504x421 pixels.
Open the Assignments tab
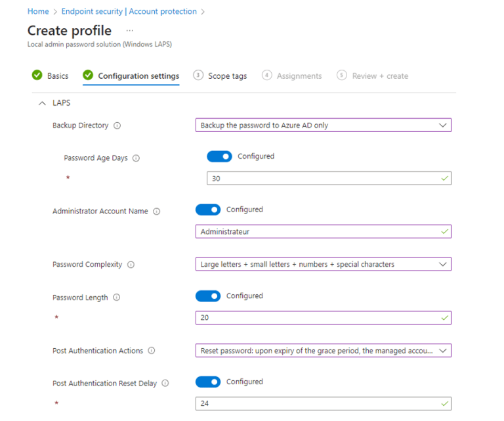[292, 76]
